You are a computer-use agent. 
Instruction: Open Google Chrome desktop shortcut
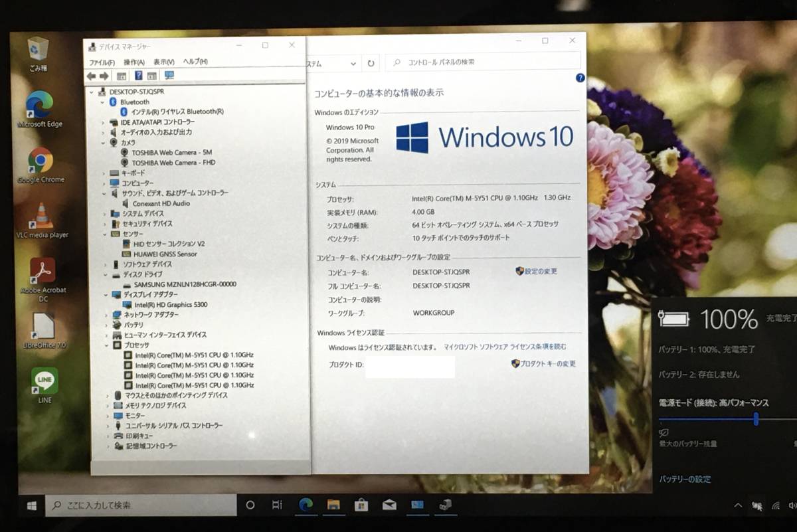[41, 161]
